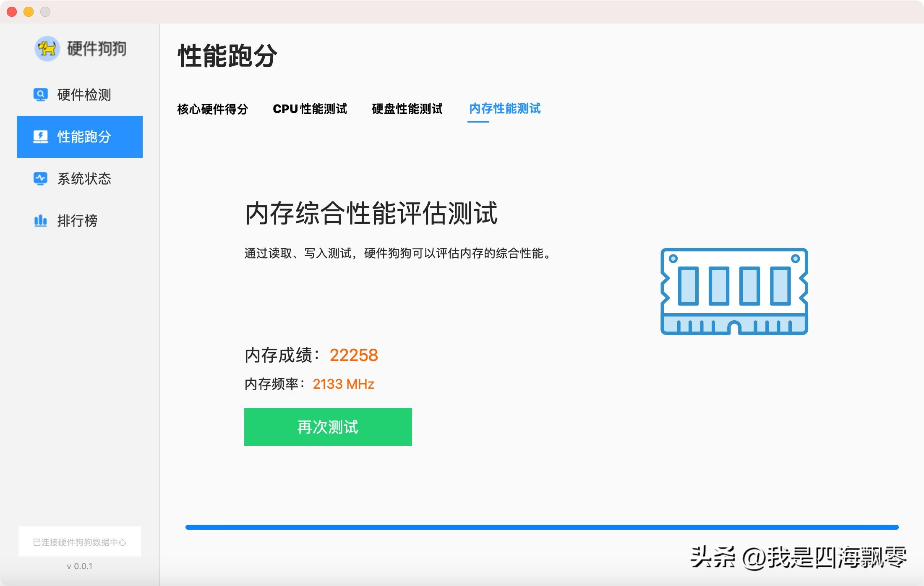Click the 硬件狗狗 dog logo icon
The image size is (924, 586).
[x=47, y=49]
